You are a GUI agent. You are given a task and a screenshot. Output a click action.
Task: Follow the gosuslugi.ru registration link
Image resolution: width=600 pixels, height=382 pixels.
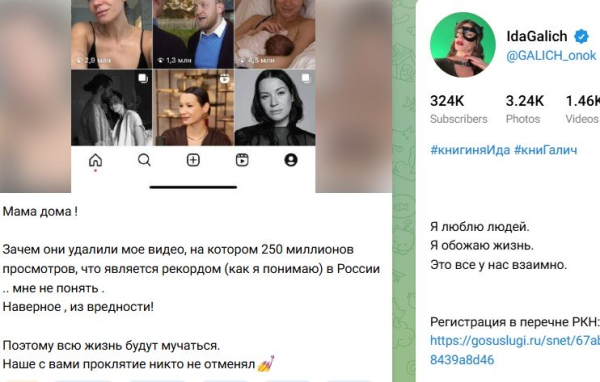click(x=515, y=350)
